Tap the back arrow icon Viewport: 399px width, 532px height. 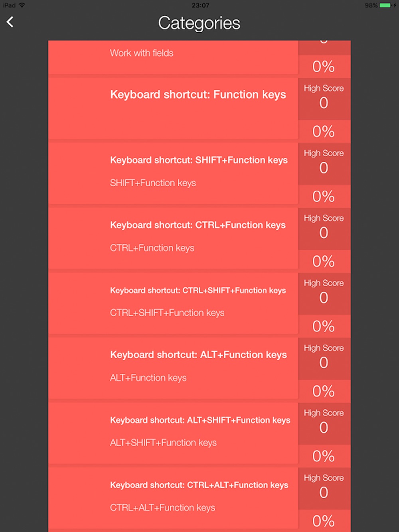pyautogui.click(x=10, y=22)
